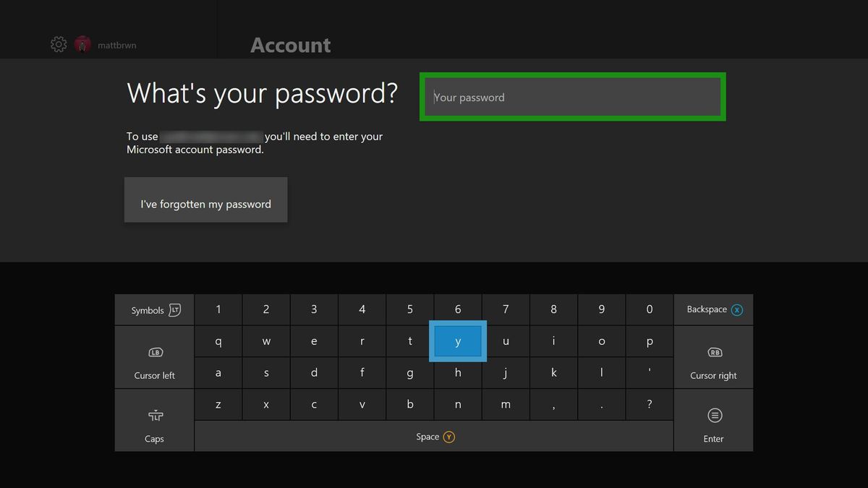Hit the letter c key

pyautogui.click(x=314, y=405)
